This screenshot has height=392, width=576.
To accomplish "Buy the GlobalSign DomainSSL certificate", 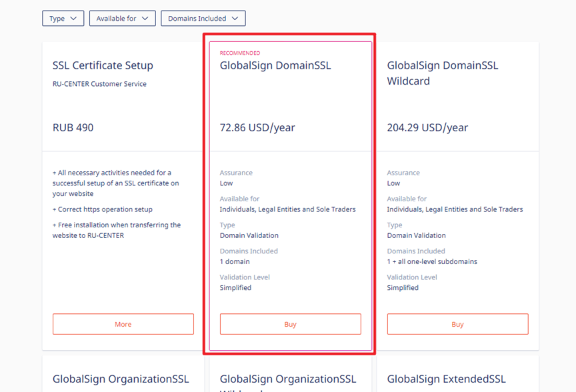I will (x=291, y=324).
